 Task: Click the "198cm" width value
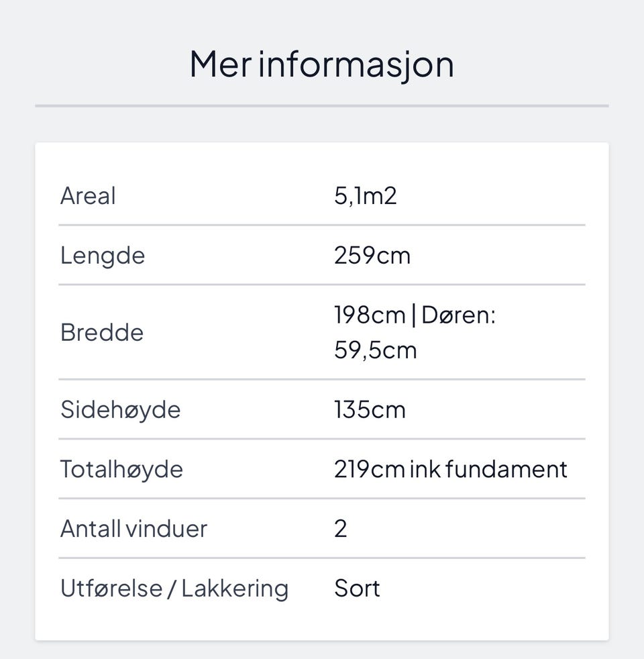click(370, 315)
